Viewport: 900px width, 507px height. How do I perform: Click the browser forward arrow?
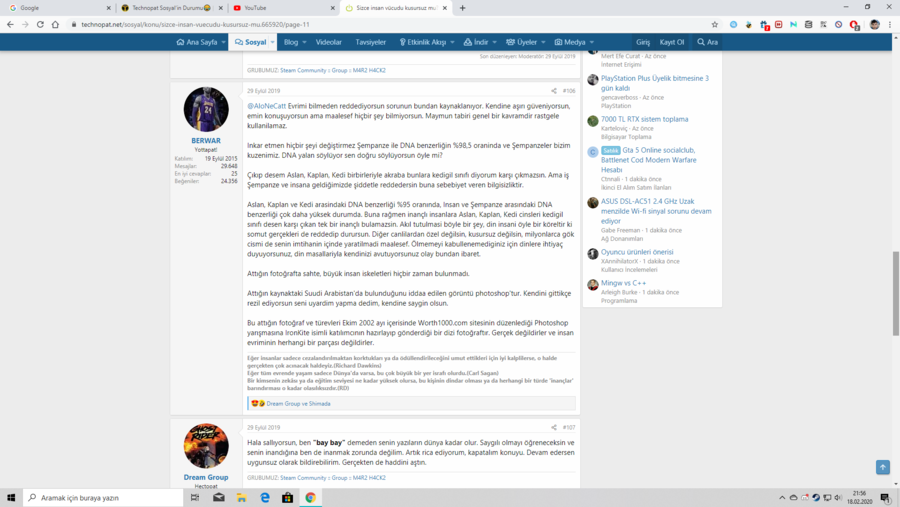click(25, 25)
